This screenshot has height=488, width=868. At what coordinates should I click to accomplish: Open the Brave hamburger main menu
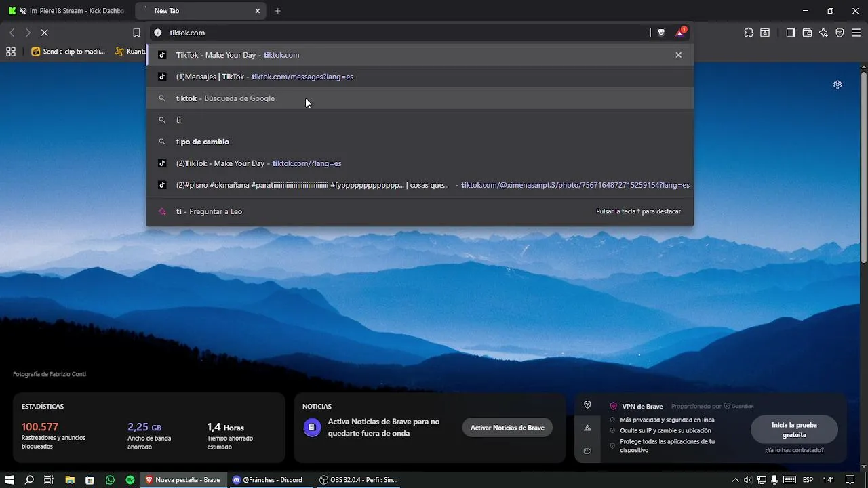[856, 33]
